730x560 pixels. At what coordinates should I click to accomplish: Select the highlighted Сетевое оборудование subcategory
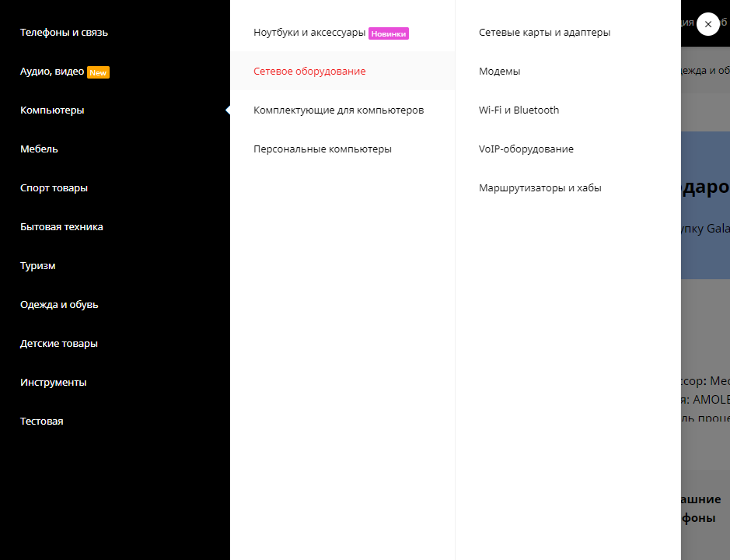click(309, 72)
